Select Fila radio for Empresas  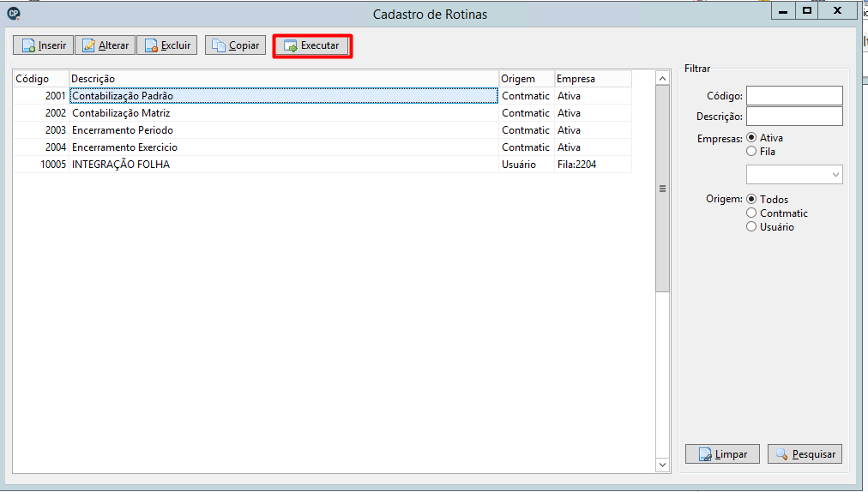[751, 151]
